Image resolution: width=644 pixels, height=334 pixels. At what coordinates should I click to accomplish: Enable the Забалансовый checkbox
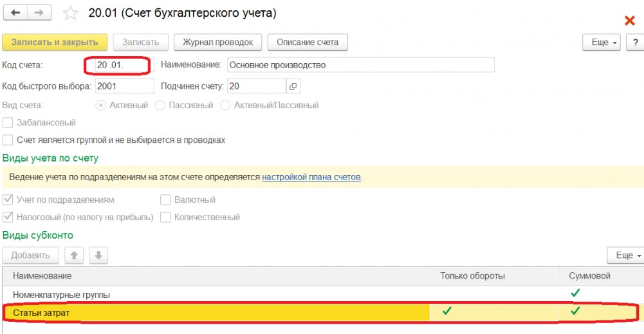8,123
